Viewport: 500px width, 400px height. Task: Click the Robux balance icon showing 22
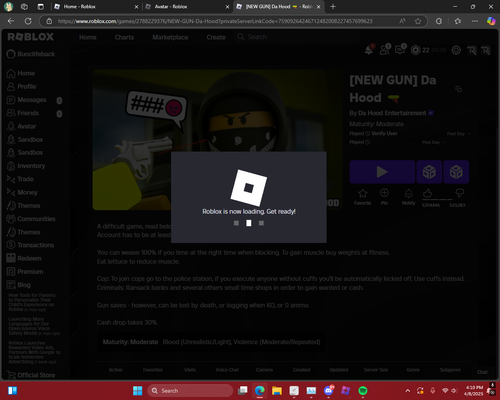click(x=415, y=50)
